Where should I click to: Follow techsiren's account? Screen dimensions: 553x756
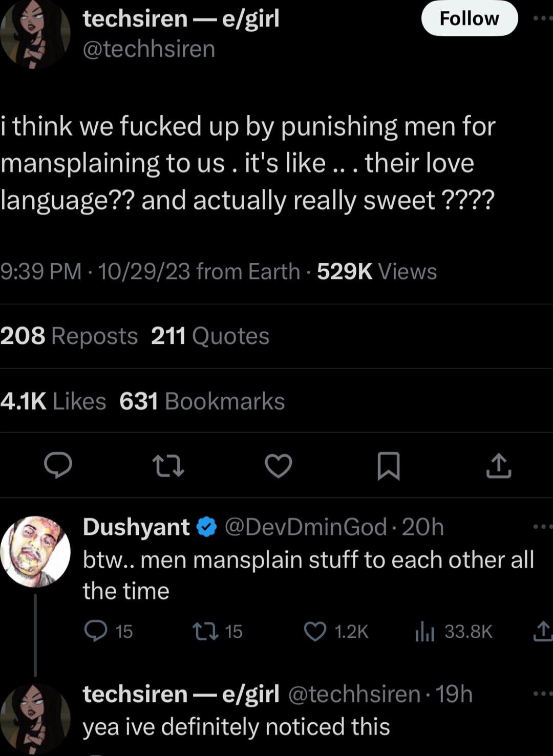pyautogui.click(x=469, y=18)
